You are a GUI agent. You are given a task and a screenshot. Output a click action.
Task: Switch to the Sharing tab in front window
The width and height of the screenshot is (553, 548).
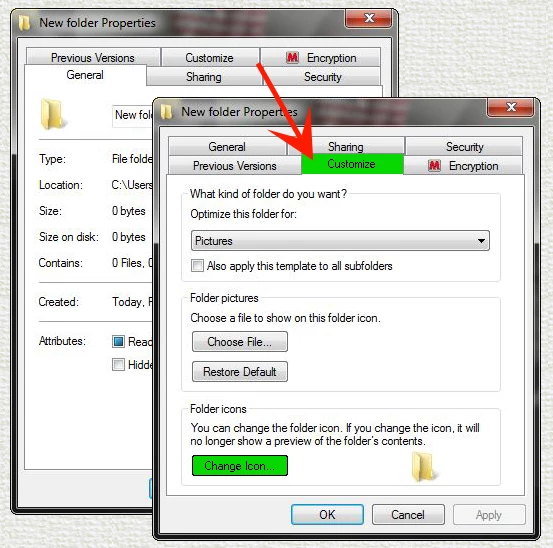pyautogui.click(x=346, y=147)
